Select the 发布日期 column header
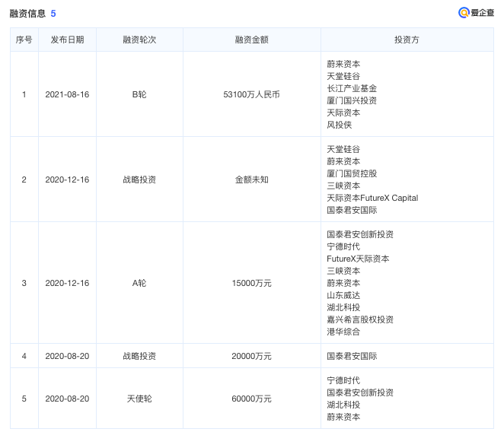The width and height of the screenshot is (504, 432). [67, 40]
